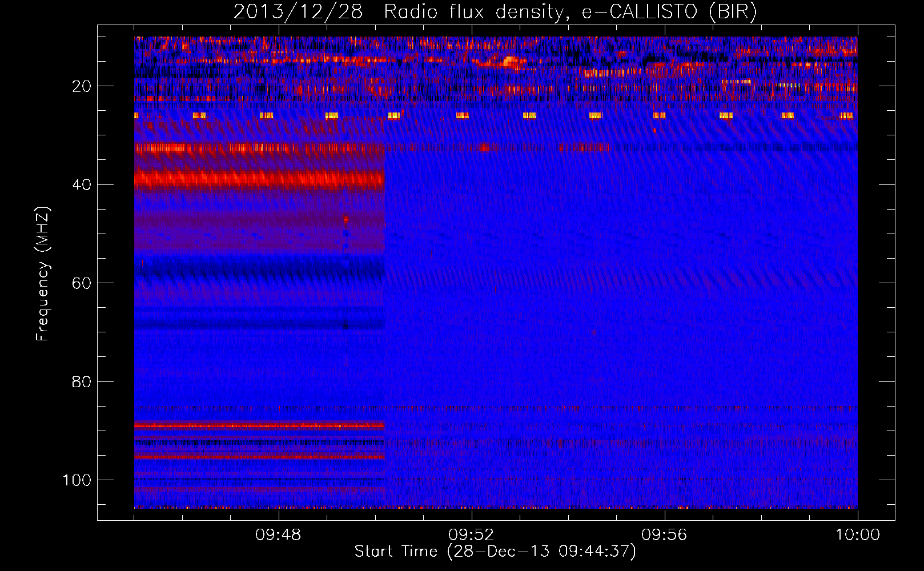Click the '09:48' time tick label
This screenshot has width=924, height=571.
278,535
